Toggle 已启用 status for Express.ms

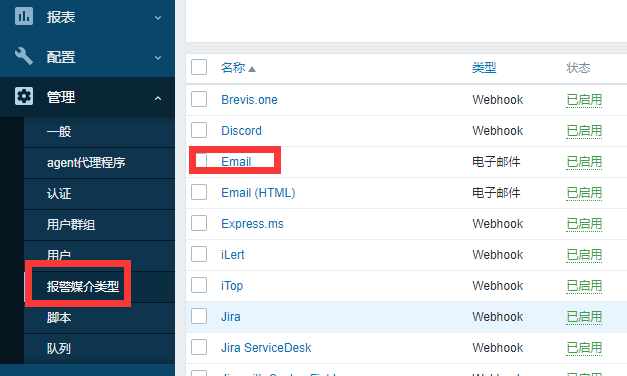pos(584,224)
